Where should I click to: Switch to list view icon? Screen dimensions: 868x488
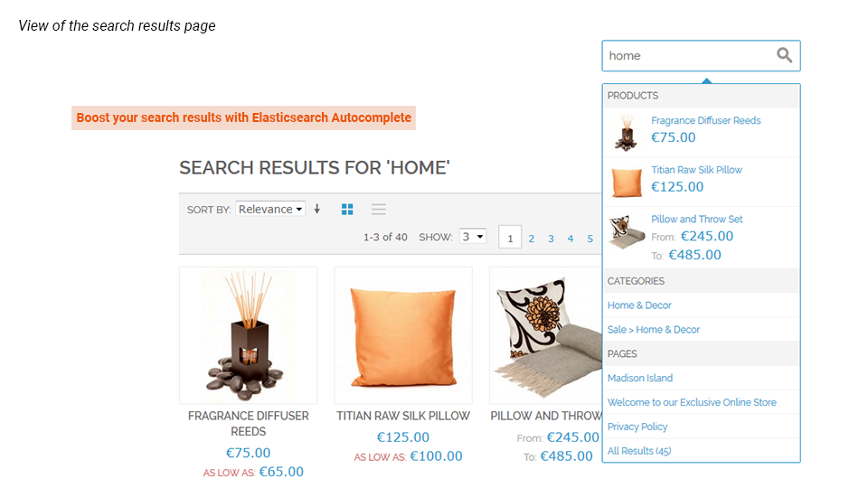(379, 209)
